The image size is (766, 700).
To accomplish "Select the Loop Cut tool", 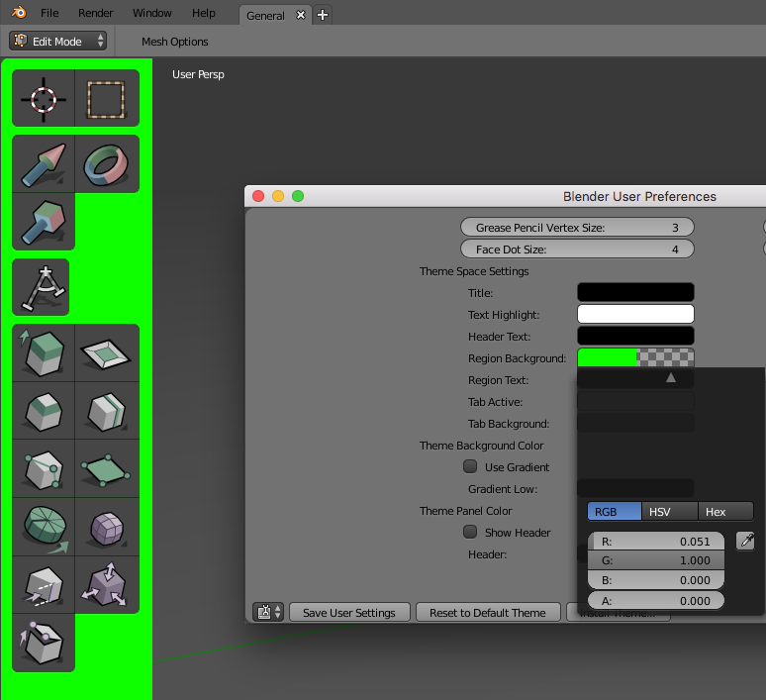I will (107, 411).
